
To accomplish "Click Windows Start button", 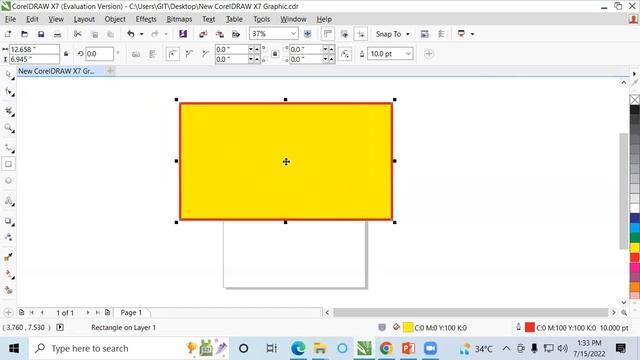I will point(14,349).
